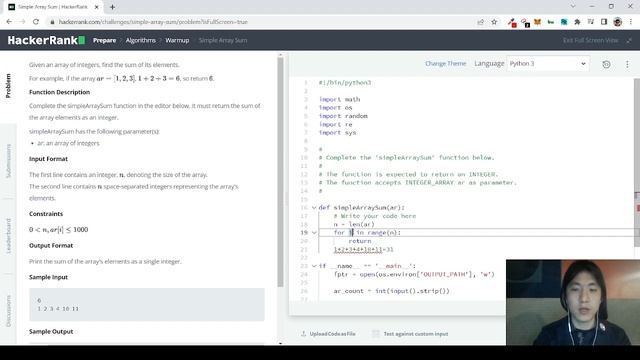
Task: Click Change Theme link
Action: (x=445, y=64)
